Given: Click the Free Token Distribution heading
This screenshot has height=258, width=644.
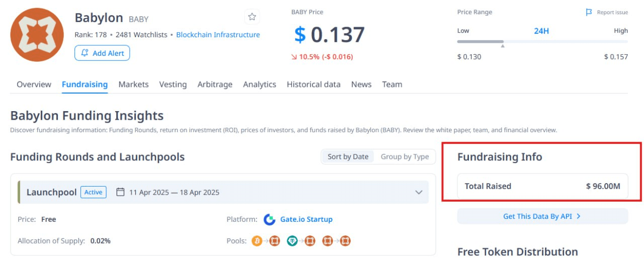Looking at the screenshot, I should tap(518, 251).
